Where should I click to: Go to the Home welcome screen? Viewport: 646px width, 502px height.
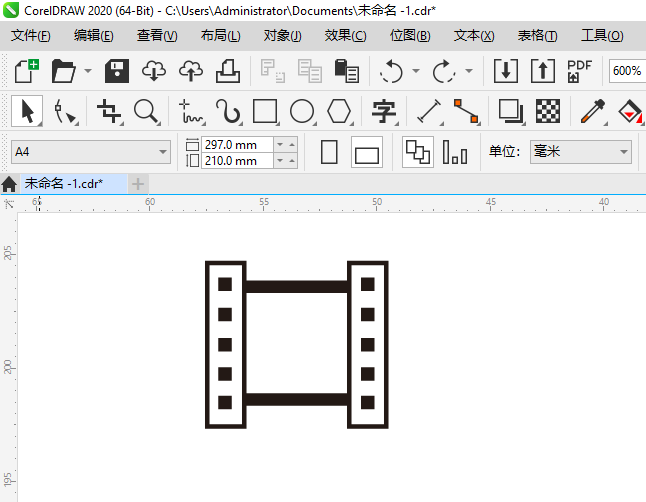pyautogui.click(x=9, y=184)
